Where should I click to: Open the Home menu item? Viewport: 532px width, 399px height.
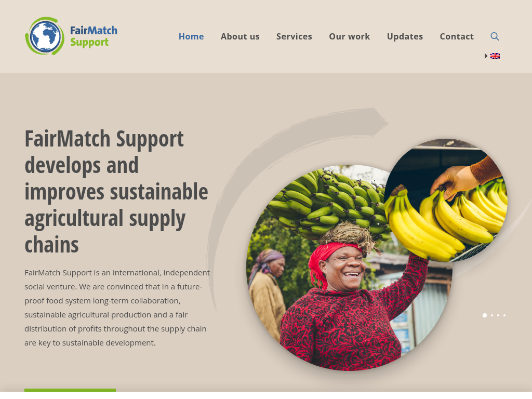[x=191, y=36]
